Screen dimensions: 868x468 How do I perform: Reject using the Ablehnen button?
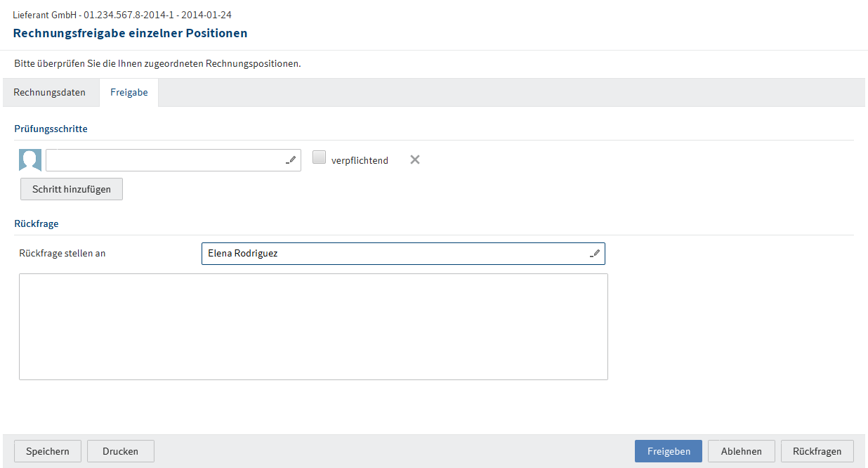(741, 451)
